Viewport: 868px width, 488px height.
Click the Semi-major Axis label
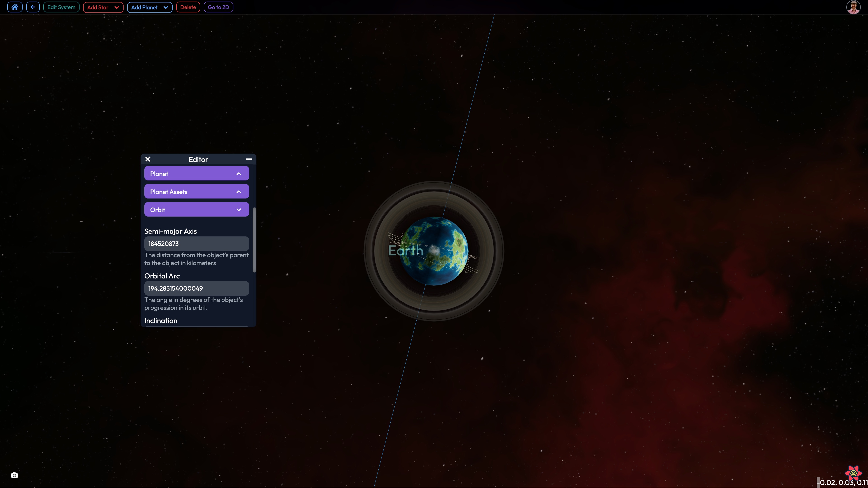171,231
